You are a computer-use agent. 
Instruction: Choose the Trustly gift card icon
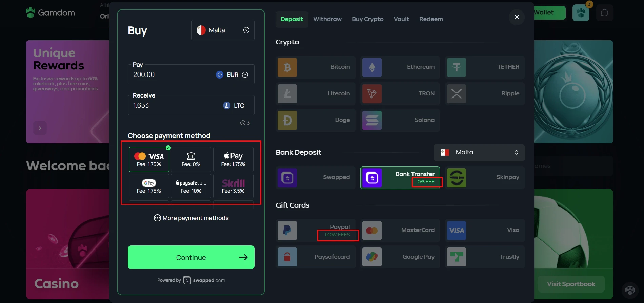click(x=457, y=257)
